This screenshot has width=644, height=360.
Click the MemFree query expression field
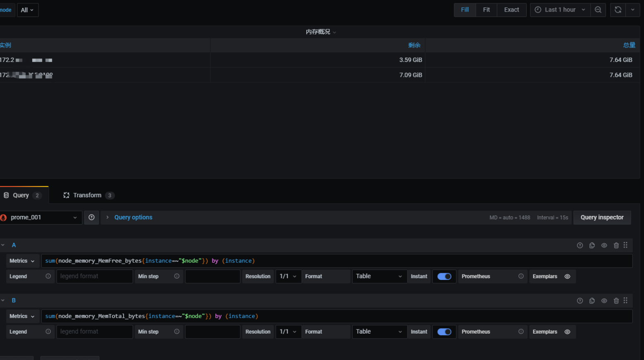pyautogui.click(x=337, y=261)
